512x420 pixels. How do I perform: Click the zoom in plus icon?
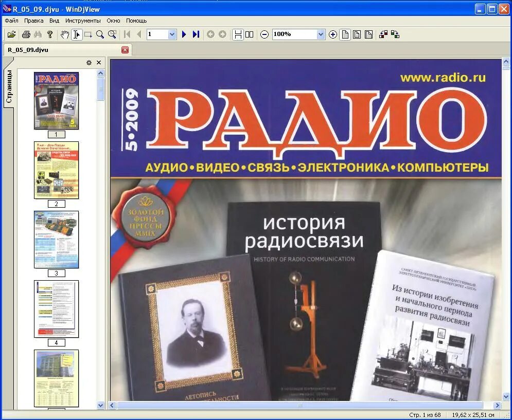(333, 34)
